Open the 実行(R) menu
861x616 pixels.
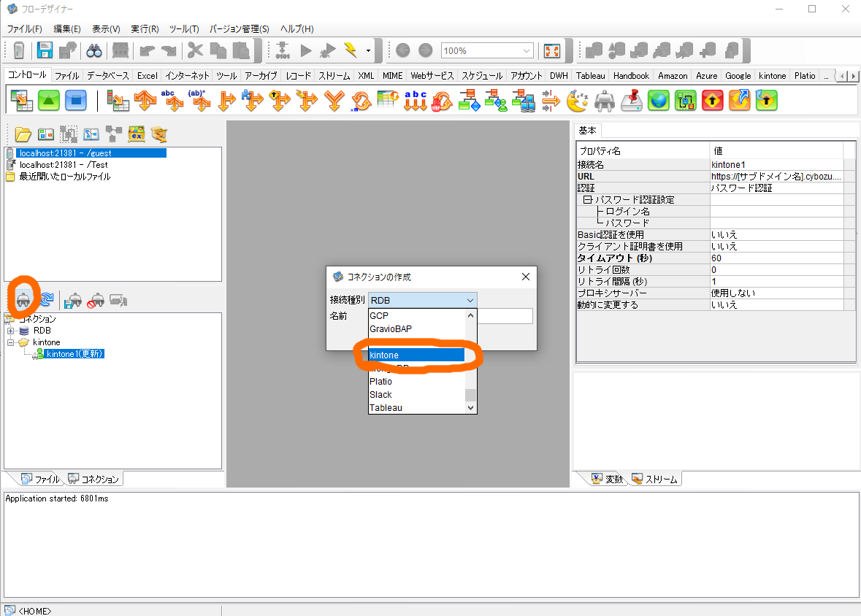145,29
